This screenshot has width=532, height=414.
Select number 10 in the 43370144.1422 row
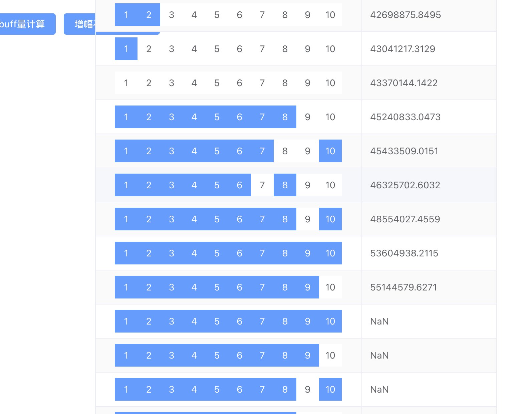[330, 83]
